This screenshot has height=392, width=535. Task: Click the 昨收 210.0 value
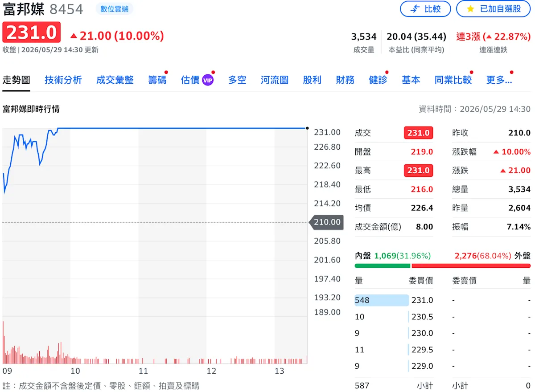click(519, 133)
